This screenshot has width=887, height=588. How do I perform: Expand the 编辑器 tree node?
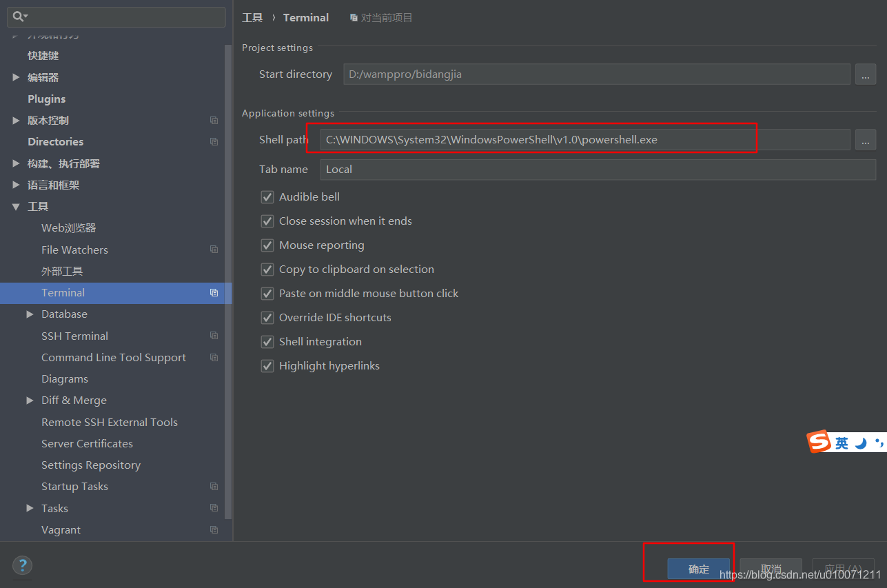click(16, 77)
